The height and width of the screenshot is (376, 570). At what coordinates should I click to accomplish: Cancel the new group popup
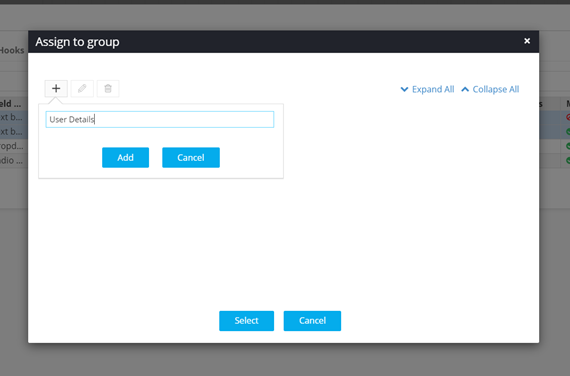pos(191,157)
